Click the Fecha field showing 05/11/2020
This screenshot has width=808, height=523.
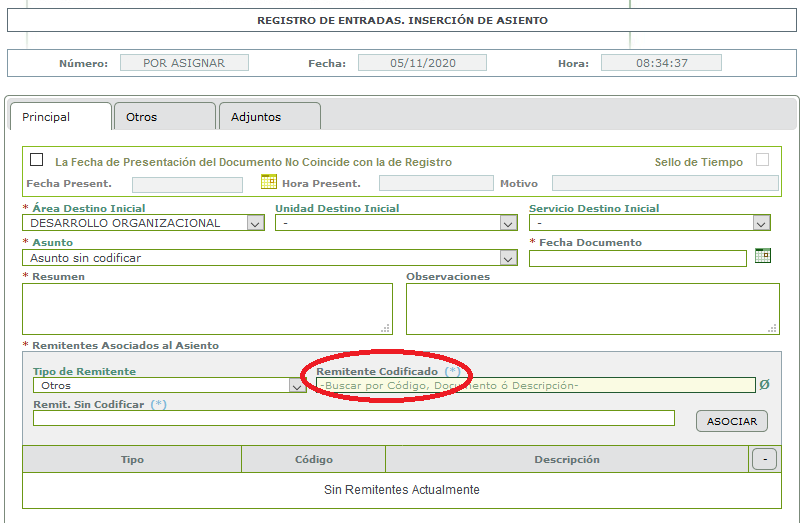point(423,63)
